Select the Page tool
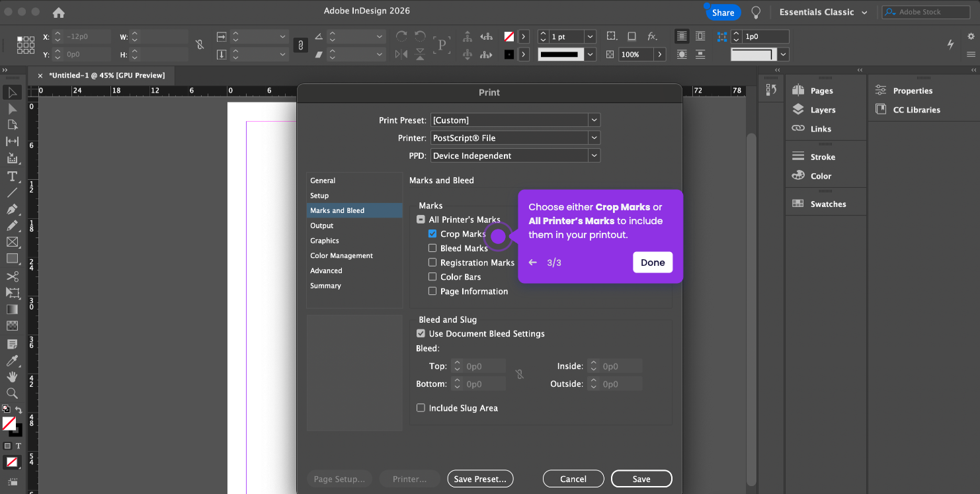 [x=12, y=125]
